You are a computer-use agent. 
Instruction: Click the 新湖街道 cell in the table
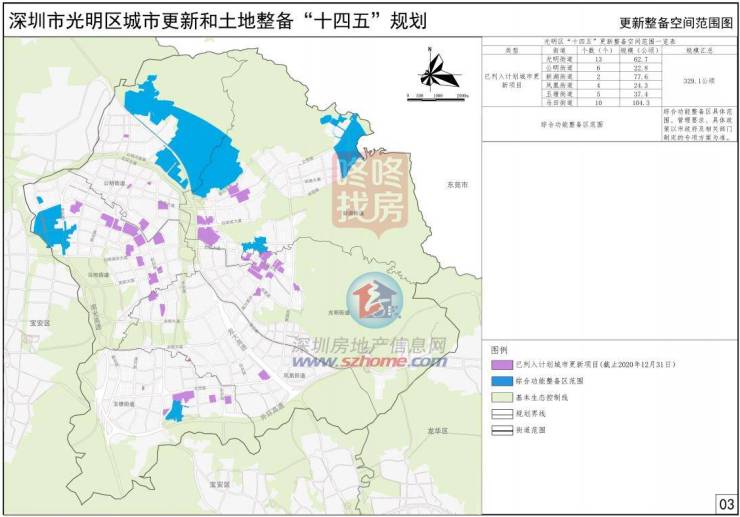559,76
